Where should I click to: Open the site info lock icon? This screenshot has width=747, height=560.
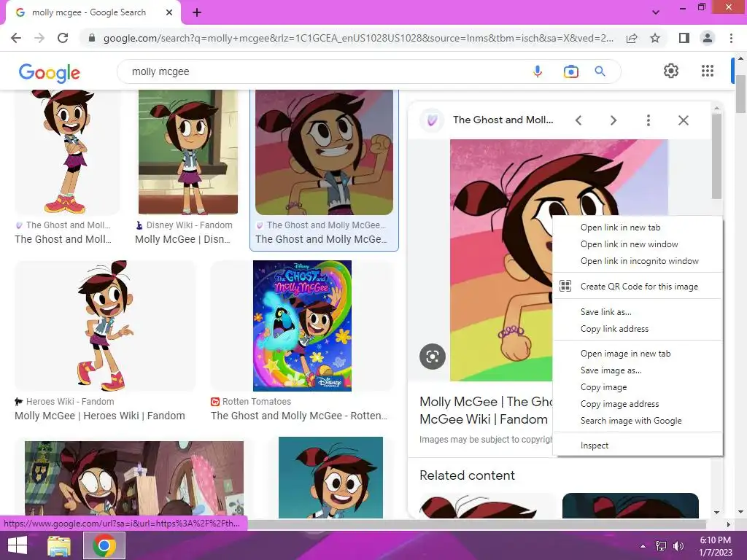coord(92,38)
